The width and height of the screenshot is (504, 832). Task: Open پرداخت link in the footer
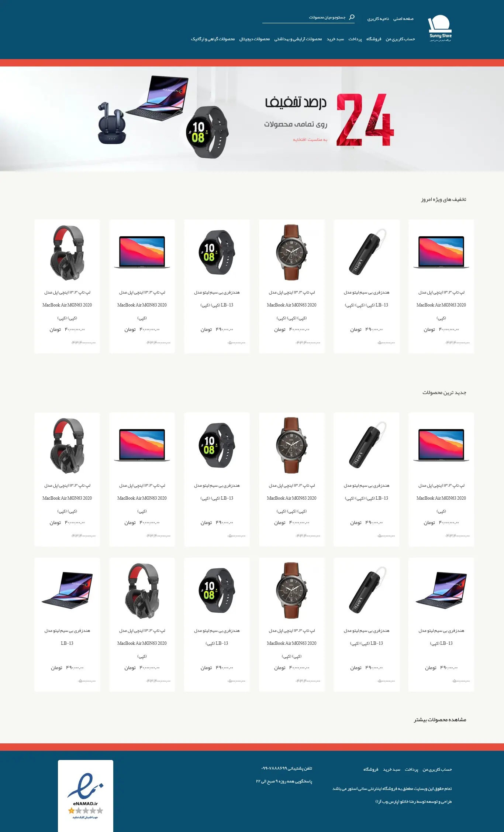411,770
